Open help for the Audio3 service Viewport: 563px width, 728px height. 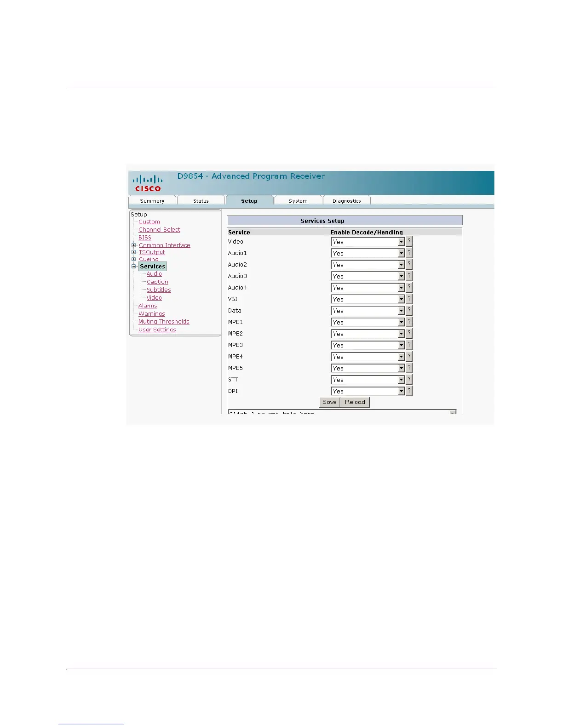409,276
